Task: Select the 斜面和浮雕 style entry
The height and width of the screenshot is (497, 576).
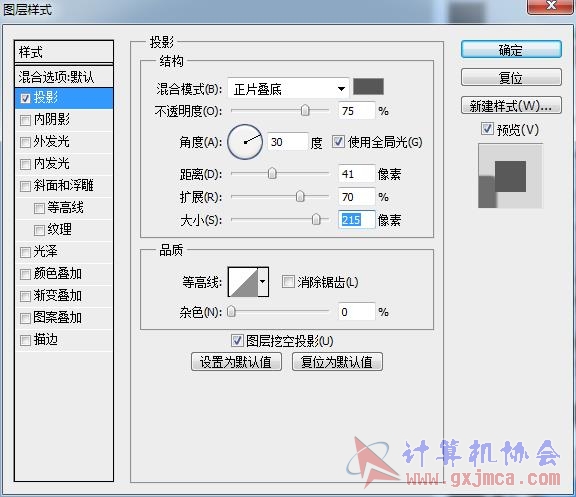Action: [64, 186]
